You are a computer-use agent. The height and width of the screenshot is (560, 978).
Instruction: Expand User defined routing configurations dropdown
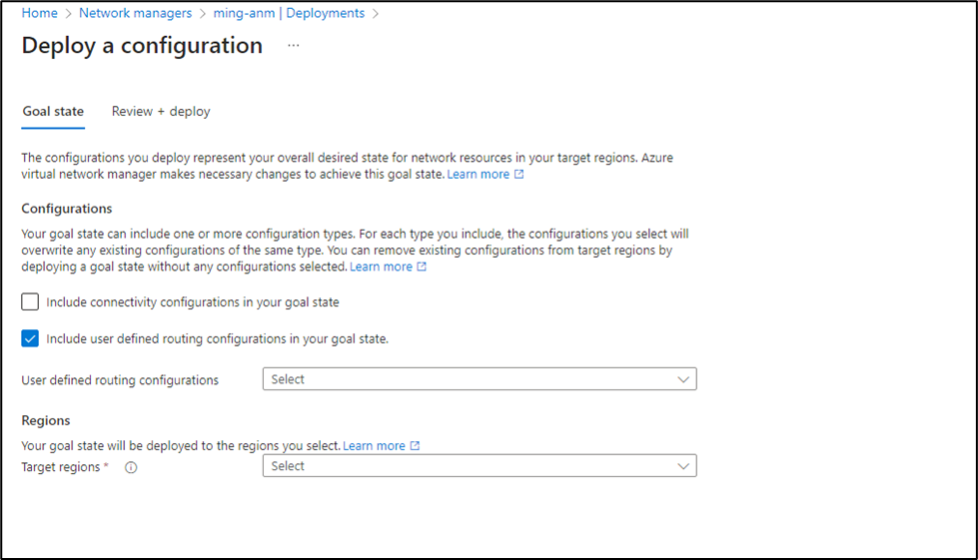pyautogui.click(x=479, y=379)
